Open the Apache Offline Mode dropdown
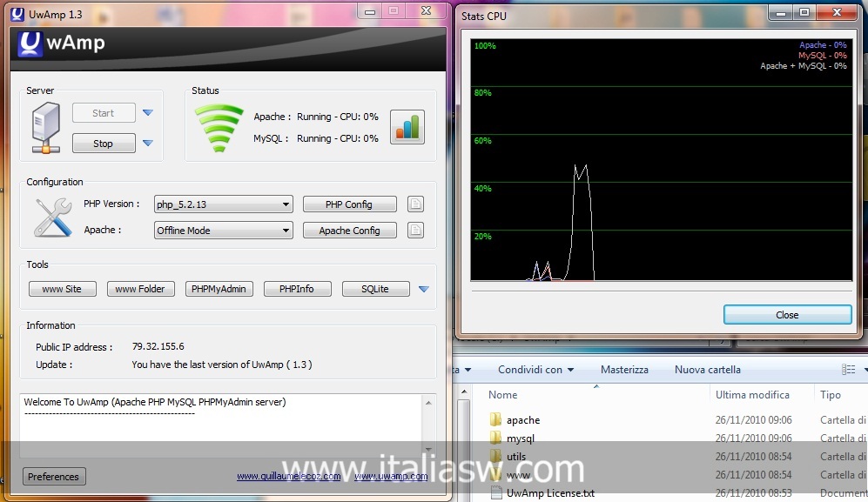Image resolution: width=868 pixels, height=502 pixels. [223, 231]
